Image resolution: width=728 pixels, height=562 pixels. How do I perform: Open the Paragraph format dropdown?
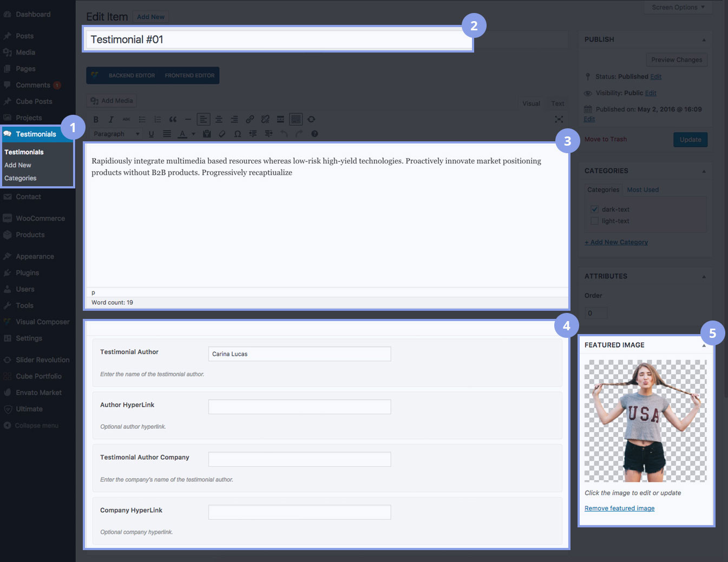pyautogui.click(x=116, y=134)
